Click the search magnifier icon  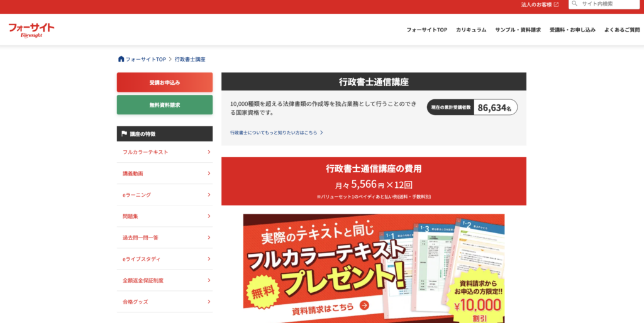point(574,4)
